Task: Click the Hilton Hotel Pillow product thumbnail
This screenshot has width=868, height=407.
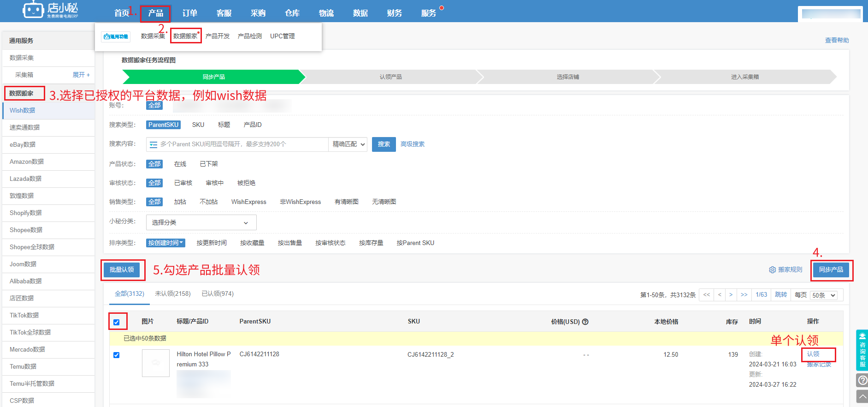Action: pos(156,363)
